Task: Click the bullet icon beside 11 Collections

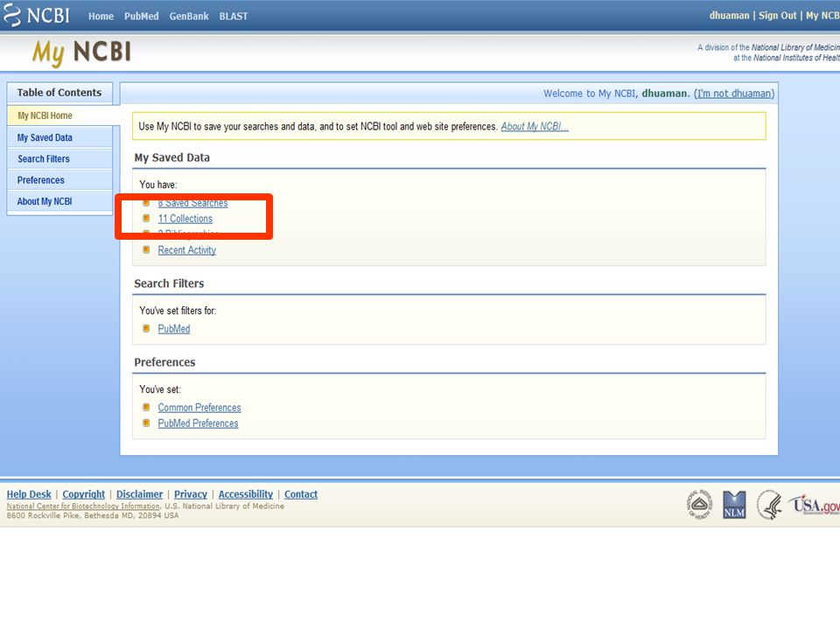Action: tap(146, 218)
